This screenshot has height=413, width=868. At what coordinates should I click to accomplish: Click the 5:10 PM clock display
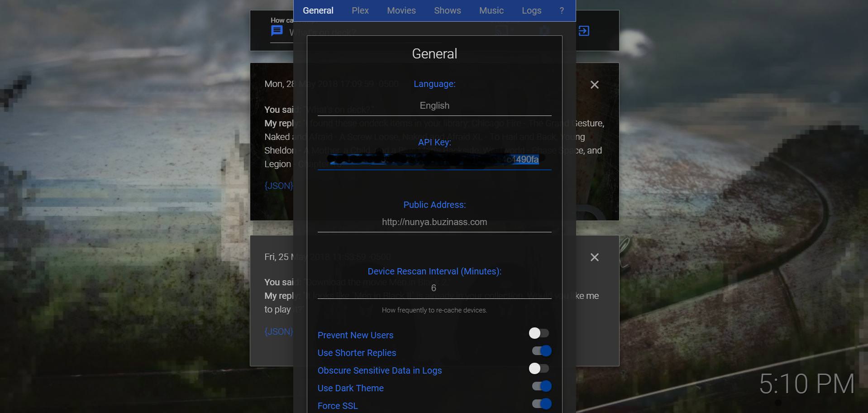pyautogui.click(x=807, y=384)
